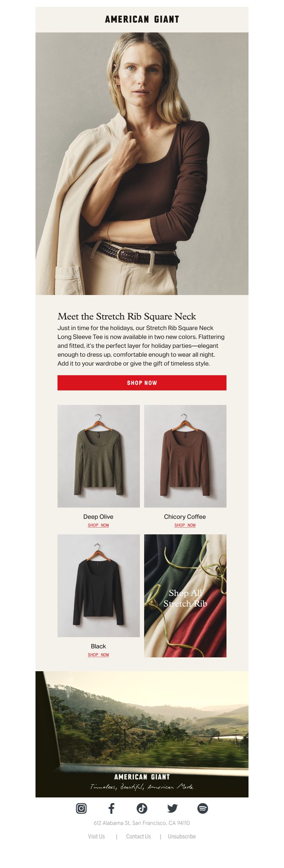Screen dimensions: 284x868
Task: Click the hero model photo
Action: coord(142,163)
